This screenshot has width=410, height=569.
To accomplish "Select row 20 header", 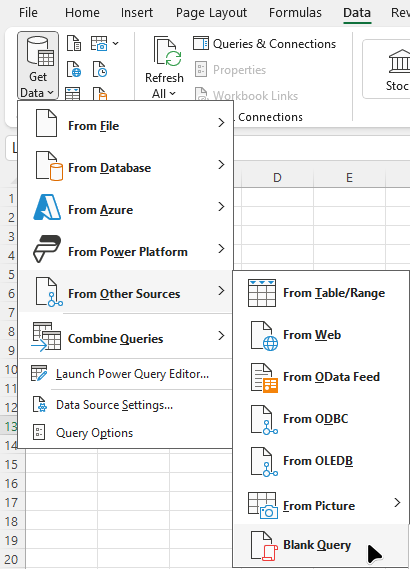I will click(x=12, y=559).
